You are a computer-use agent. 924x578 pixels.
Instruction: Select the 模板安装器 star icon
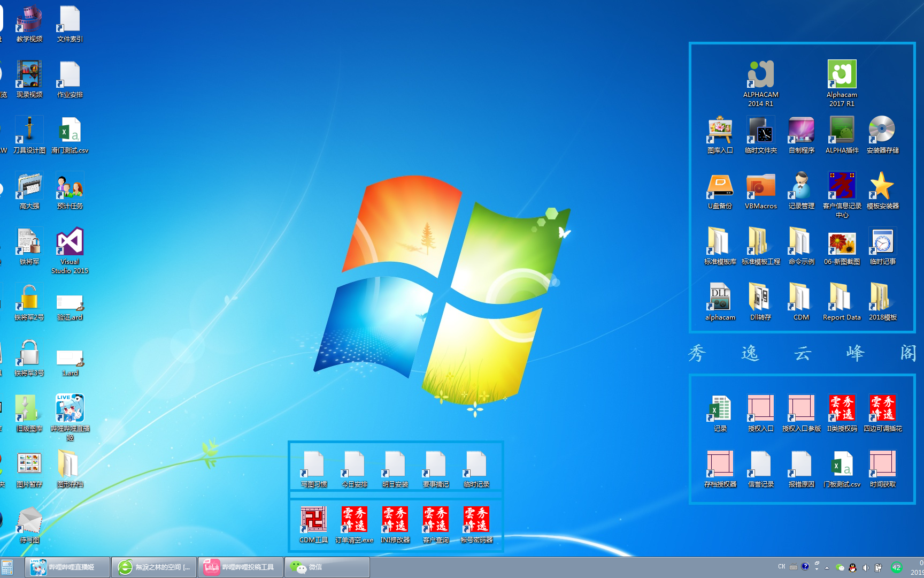click(x=882, y=191)
